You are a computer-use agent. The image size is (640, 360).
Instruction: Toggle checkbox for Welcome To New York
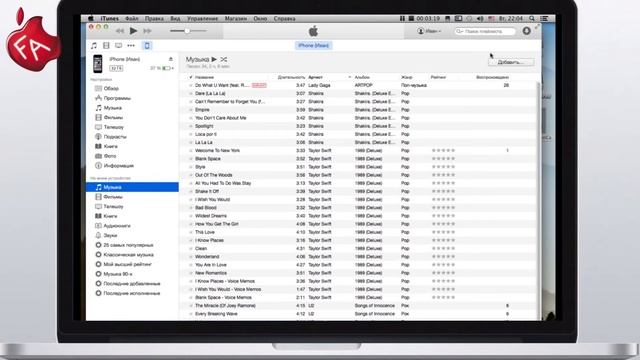coord(191,151)
